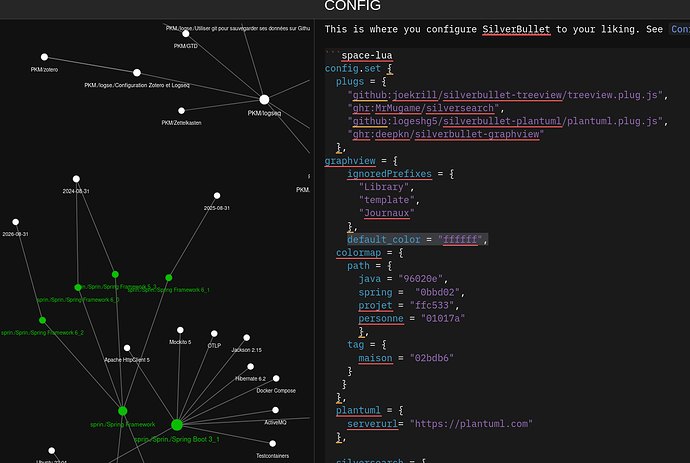Click the "Library" prefix string
Screen dimensions: 690x463
coord(384,187)
